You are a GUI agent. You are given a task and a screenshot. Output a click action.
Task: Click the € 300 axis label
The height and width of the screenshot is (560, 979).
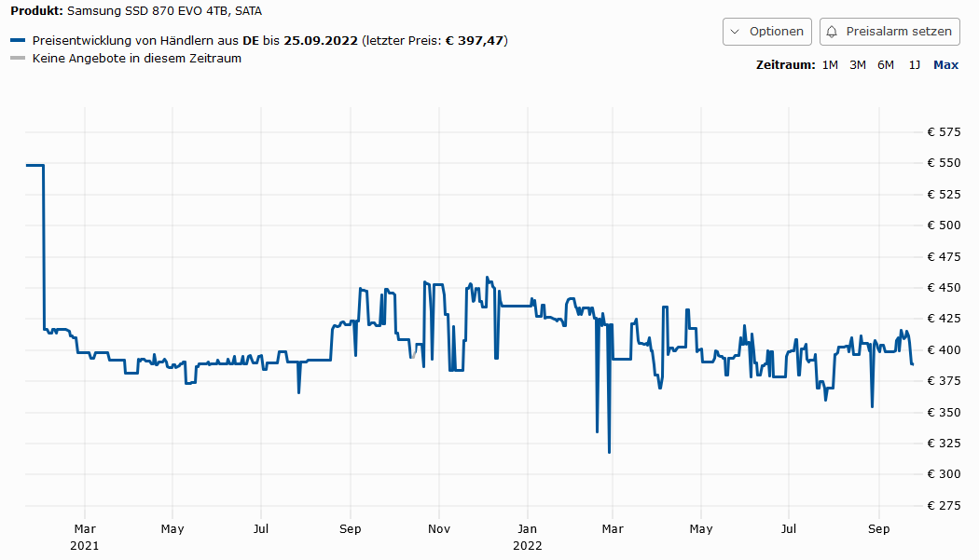click(944, 474)
